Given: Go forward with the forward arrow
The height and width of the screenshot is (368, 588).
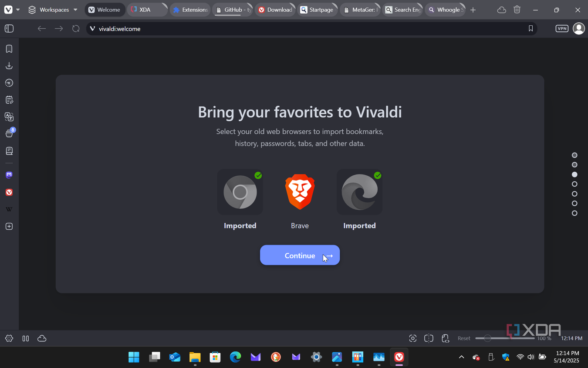Looking at the screenshot, I should coord(59,29).
